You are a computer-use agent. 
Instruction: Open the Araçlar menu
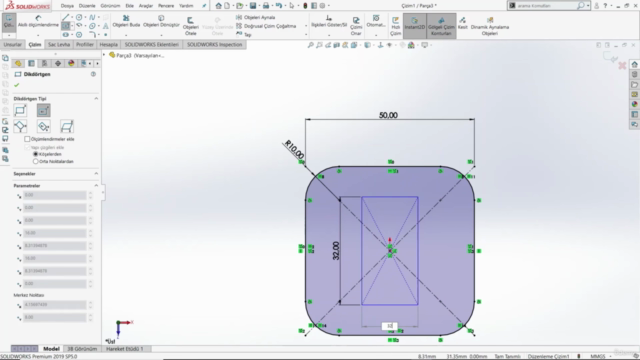[x=146, y=6]
